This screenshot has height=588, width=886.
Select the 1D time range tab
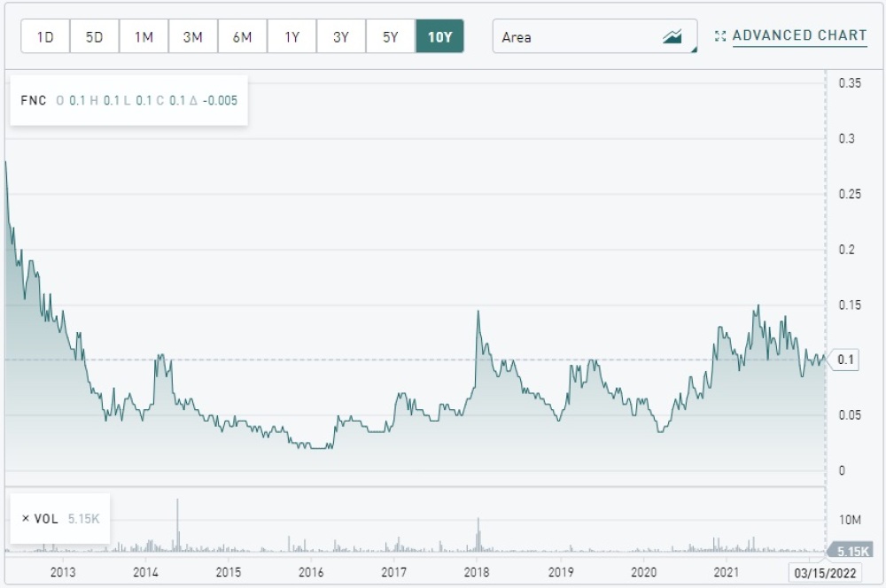pos(45,36)
